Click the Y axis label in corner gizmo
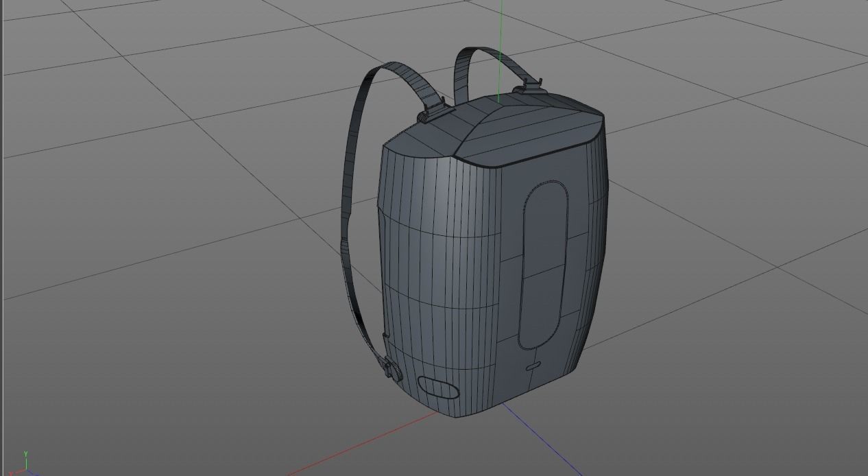 point(25,454)
